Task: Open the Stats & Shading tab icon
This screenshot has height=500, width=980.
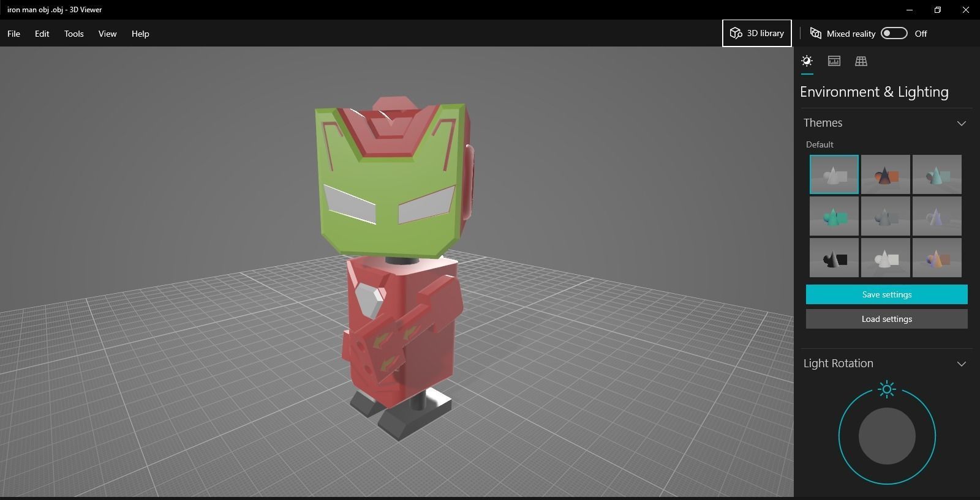Action: point(834,61)
